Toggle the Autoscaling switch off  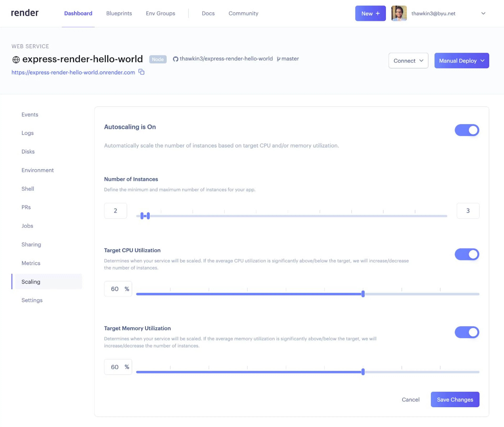[x=467, y=130]
